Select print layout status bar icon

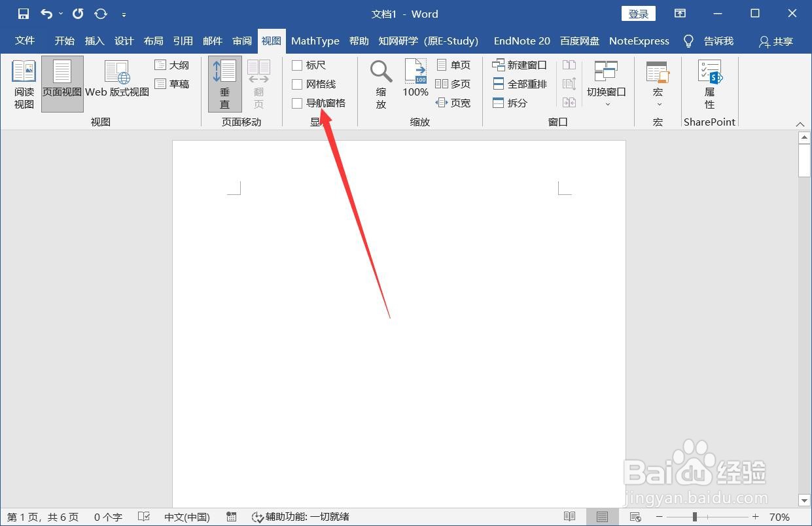(602, 517)
